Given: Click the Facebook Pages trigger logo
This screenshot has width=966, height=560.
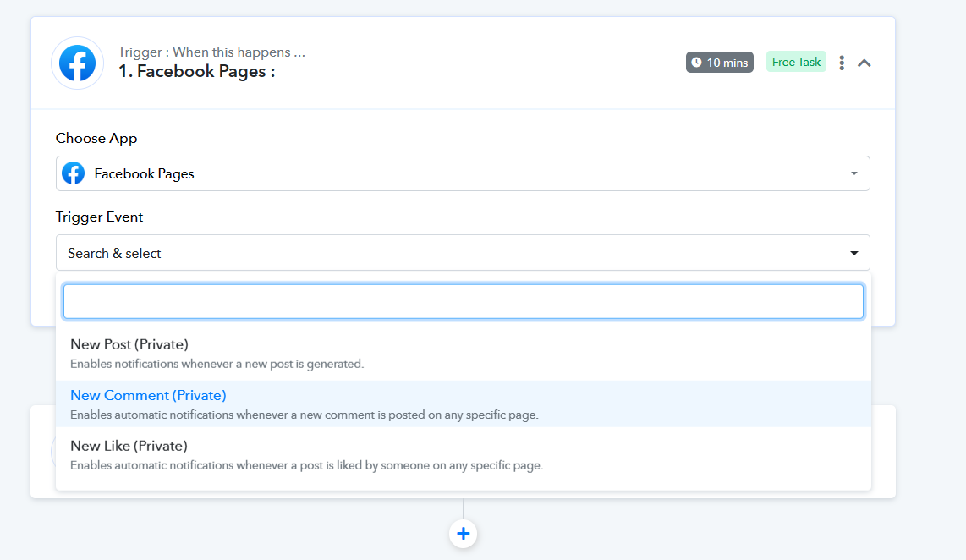Looking at the screenshot, I should click(78, 63).
